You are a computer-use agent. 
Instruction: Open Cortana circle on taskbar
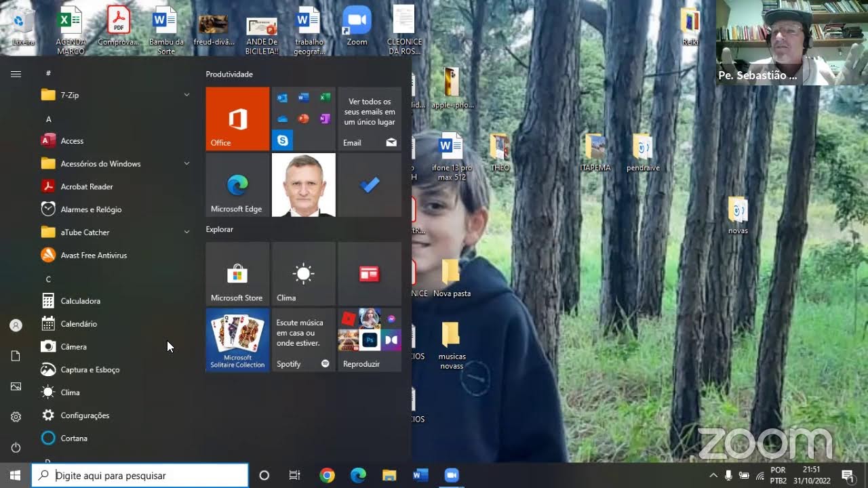[x=264, y=475]
